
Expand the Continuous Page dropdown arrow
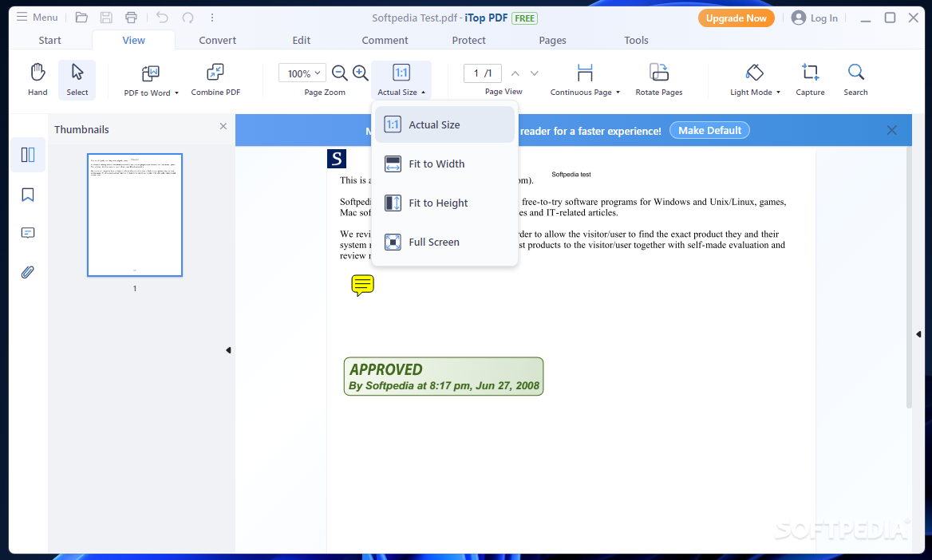coord(618,93)
